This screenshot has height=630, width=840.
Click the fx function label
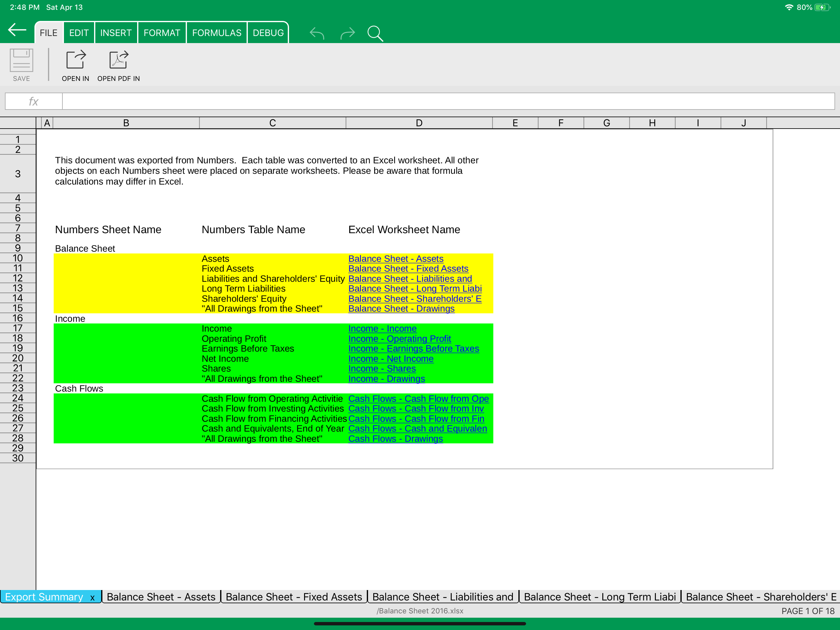(34, 102)
